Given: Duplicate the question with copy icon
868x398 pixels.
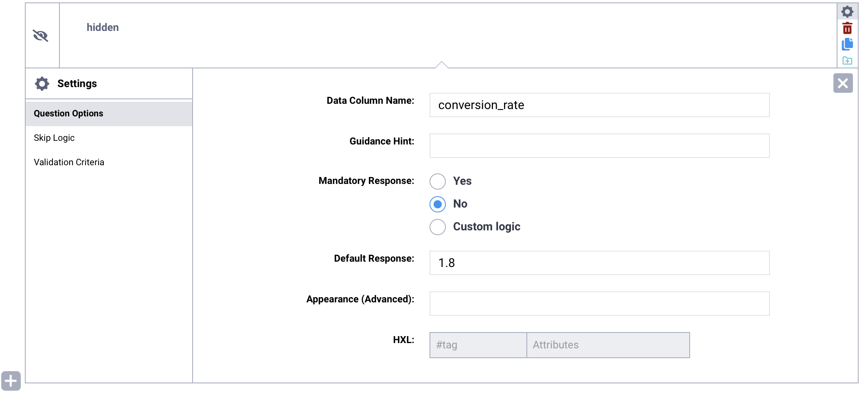Looking at the screenshot, I should pyautogui.click(x=847, y=45).
